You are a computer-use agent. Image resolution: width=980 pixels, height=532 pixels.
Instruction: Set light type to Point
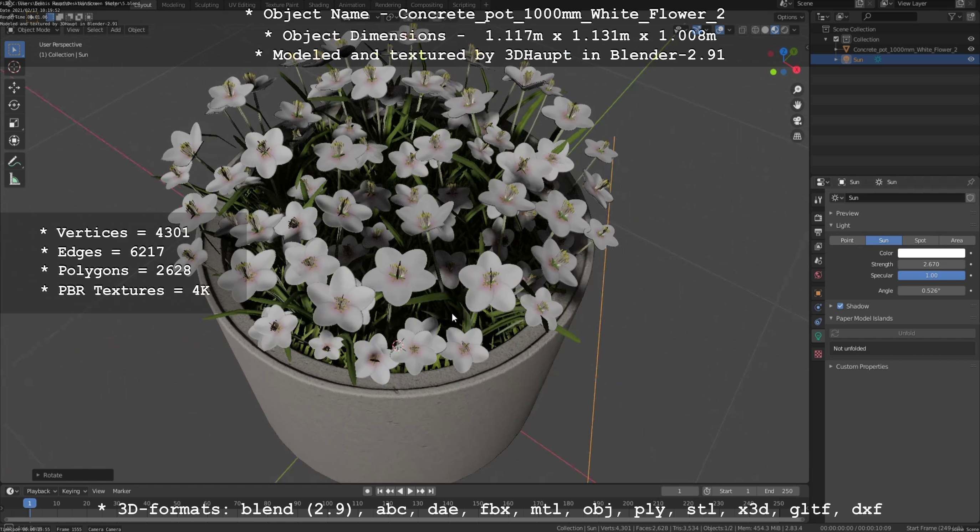847,240
